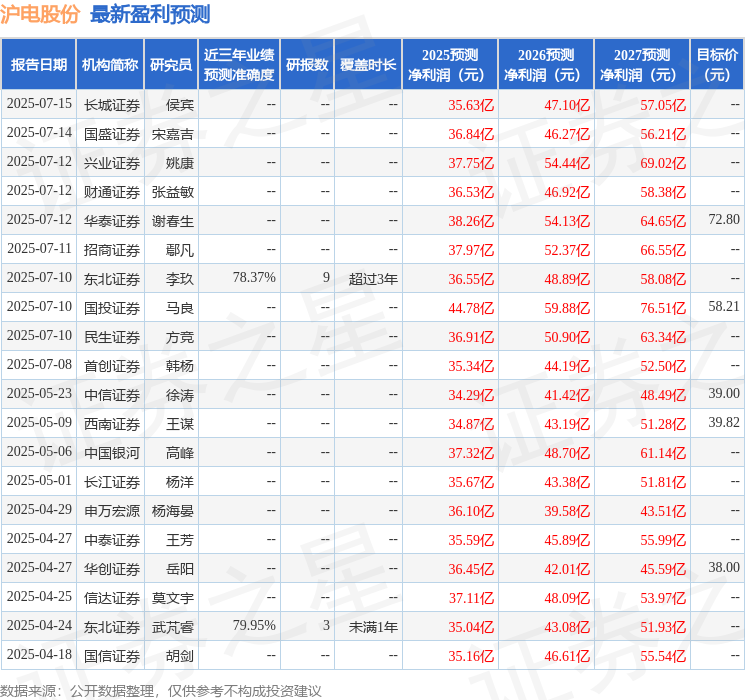Image resolution: width=745 pixels, height=700 pixels.
Task: Click the 39.00 target price
Action: point(724,393)
